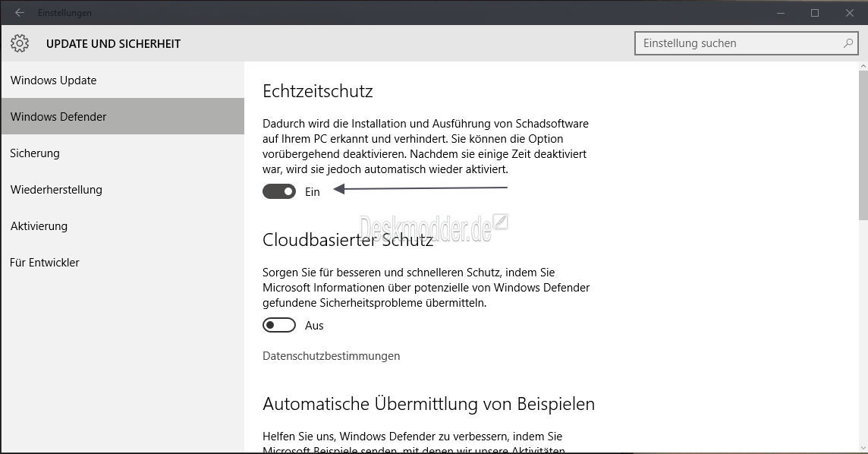
Task: Click the search magnifier icon
Action: [848, 43]
